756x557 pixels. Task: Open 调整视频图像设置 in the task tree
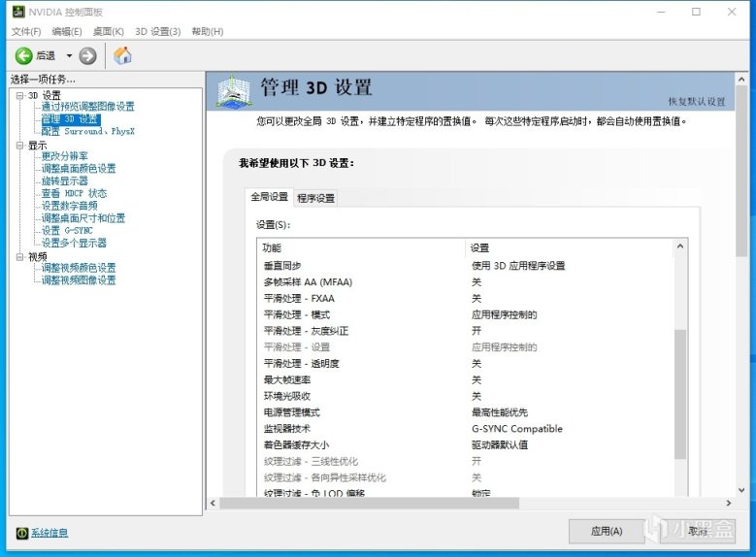coord(79,280)
